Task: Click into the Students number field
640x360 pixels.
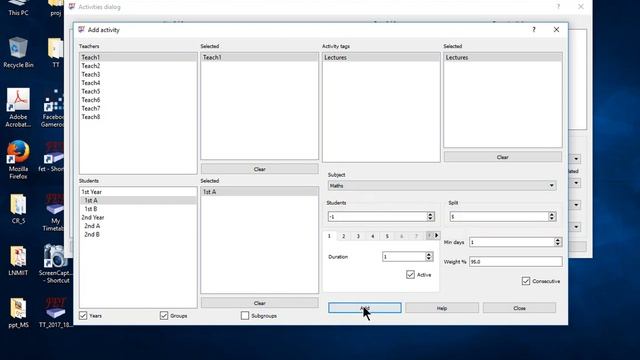Action: tap(377, 217)
